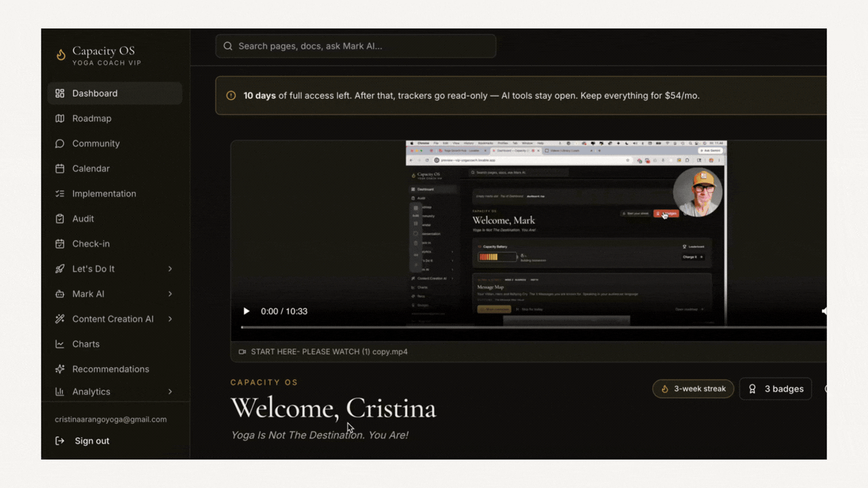Image resolution: width=868 pixels, height=488 pixels.
Task: Open Let's Do It rocket icon
Action: click(60, 269)
